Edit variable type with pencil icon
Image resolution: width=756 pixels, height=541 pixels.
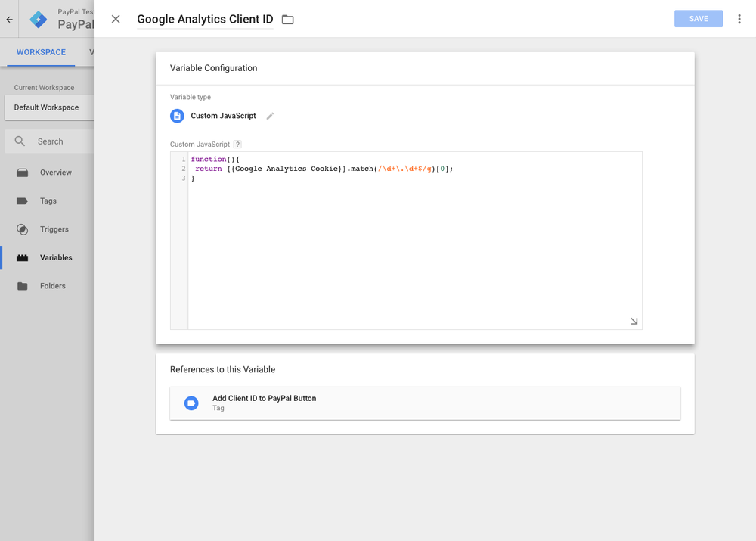270,116
